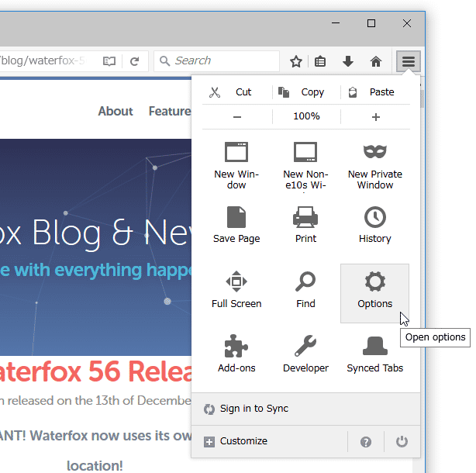Reload the current page
The width and height of the screenshot is (476, 473).
click(x=134, y=61)
